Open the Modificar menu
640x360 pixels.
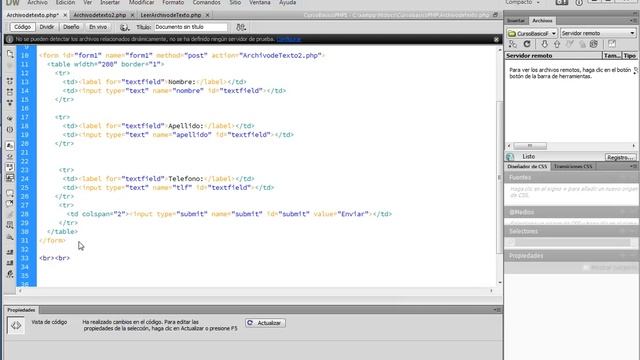(x=142, y=2)
